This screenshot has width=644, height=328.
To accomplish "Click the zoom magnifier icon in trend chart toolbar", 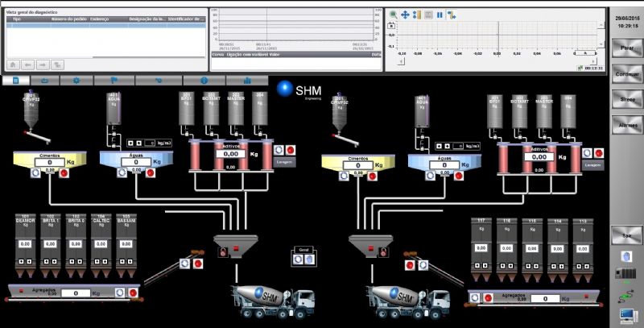I will pos(394,15).
